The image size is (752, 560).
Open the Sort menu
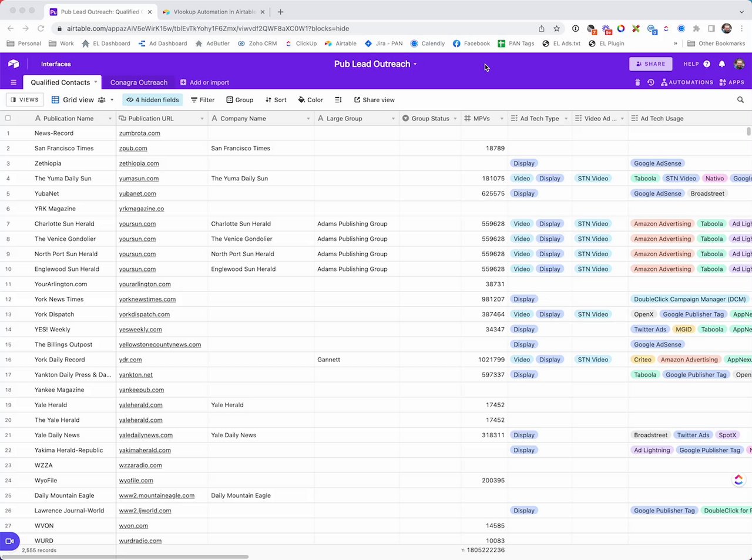click(x=276, y=100)
